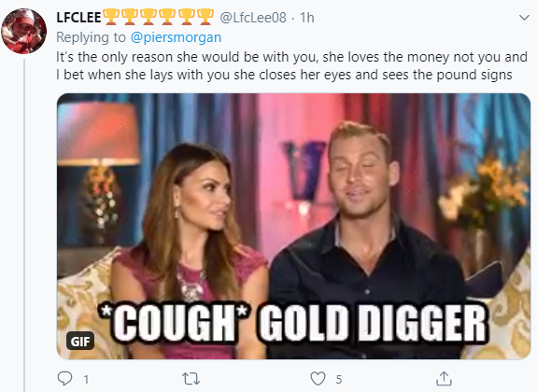Viewport: 537px width, 392px height.
Task: Click the reply speech bubble icon
Action: point(64,379)
